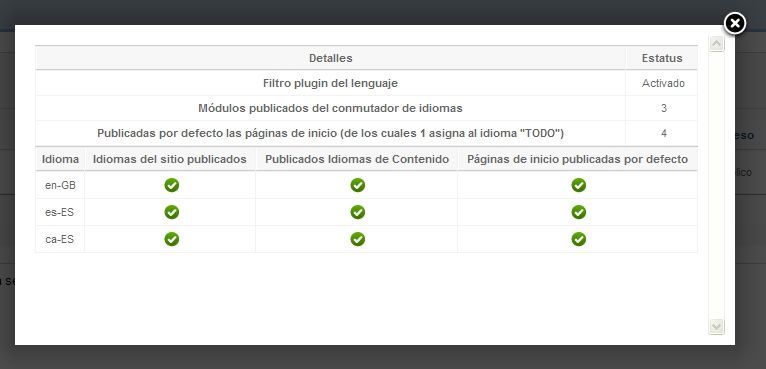Click es-ES content language published checkmark
Screen dimensions: 766x369
pos(358,212)
